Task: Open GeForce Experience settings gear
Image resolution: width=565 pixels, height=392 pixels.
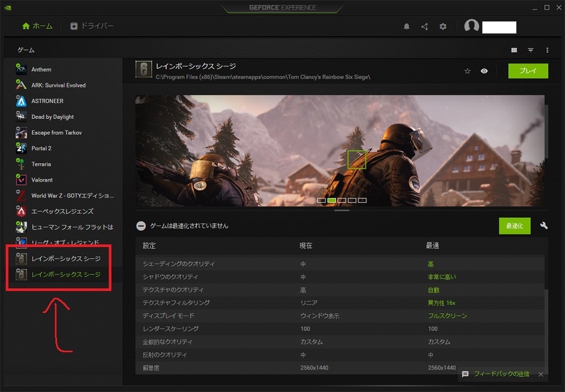Action: coord(443,26)
